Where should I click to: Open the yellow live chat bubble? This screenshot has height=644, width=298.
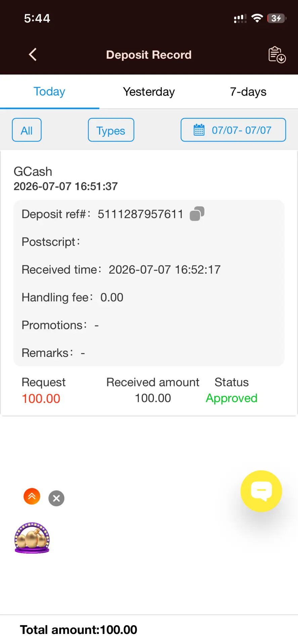coord(261,491)
